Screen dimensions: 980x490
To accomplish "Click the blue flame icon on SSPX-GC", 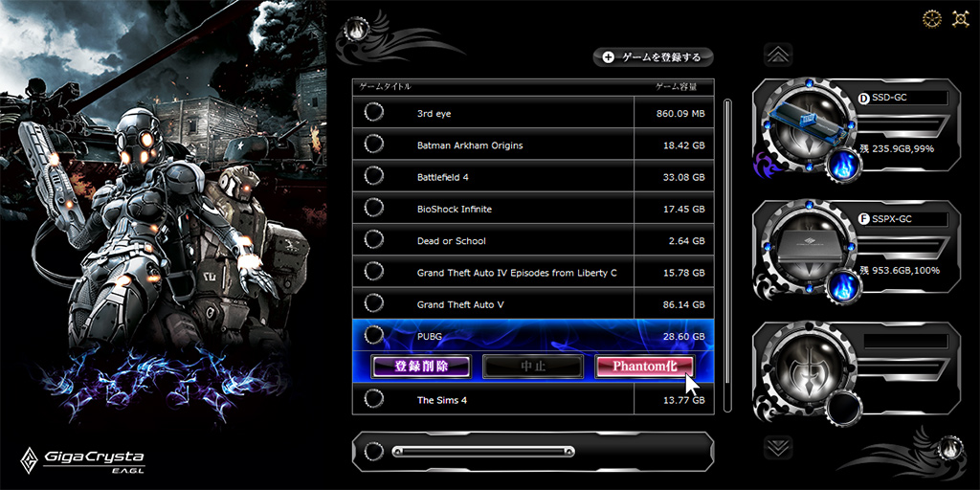I will click(x=844, y=289).
